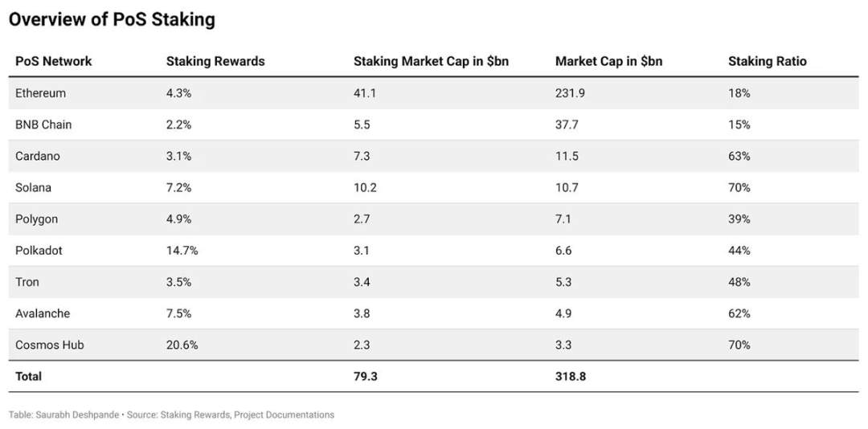
Task: Click the BNB Chain network name
Action: point(44,125)
